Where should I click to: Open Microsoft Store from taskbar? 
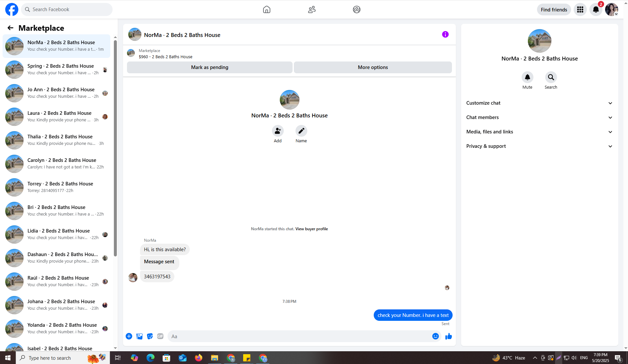click(167, 358)
